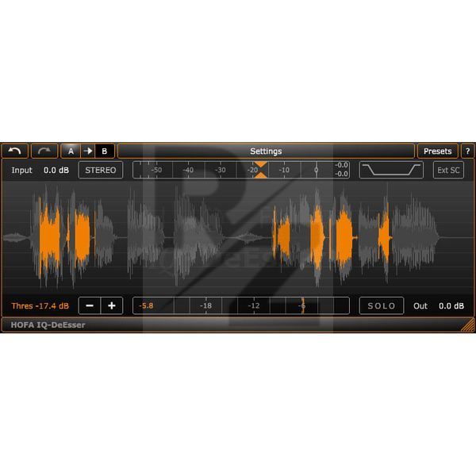Toggle the SOLO button
This screenshot has height=476, width=476.
pos(382,305)
